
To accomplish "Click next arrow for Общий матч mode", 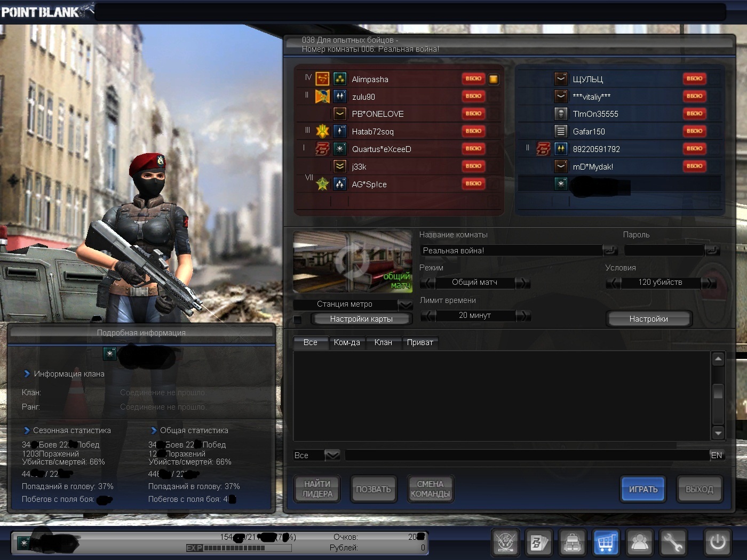I will [x=523, y=283].
